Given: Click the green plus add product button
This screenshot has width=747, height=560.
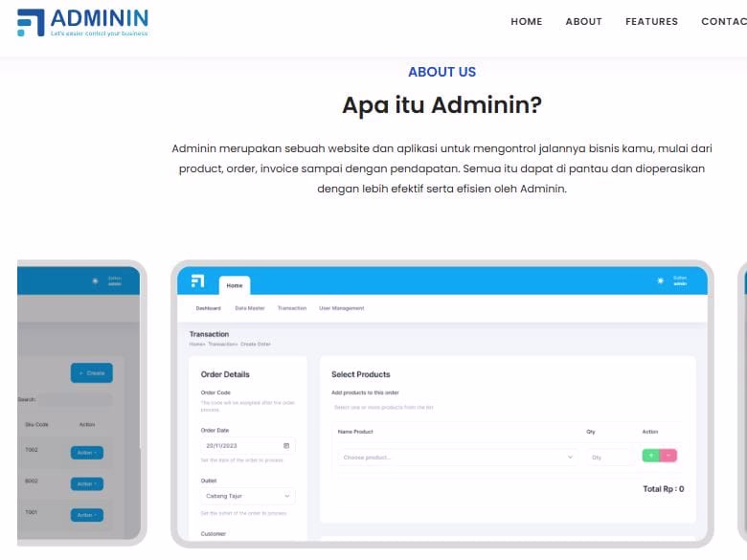Looking at the screenshot, I should tap(651, 456).
